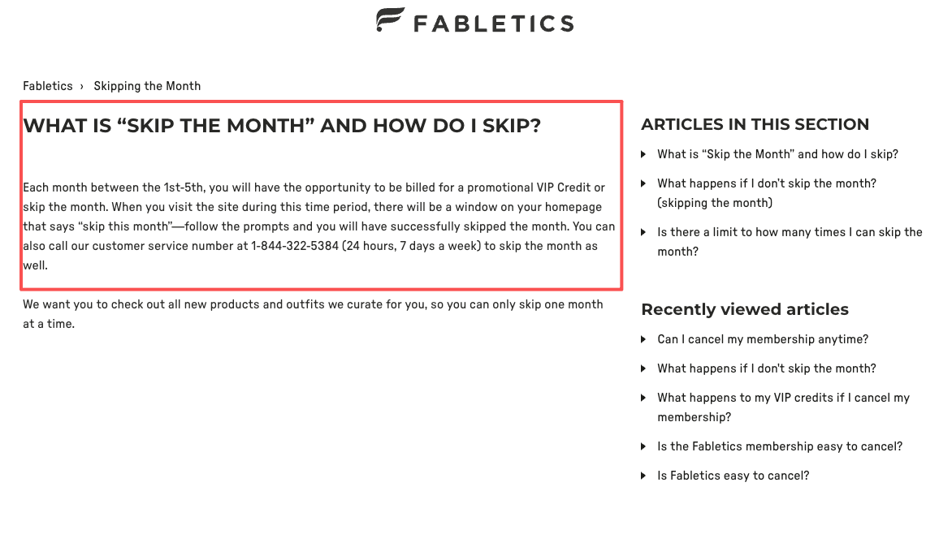Image resolution: width=939 pixels, height=560 pixels.
Task: Click the arrow icon beside first article link
Action: [644, 154]
